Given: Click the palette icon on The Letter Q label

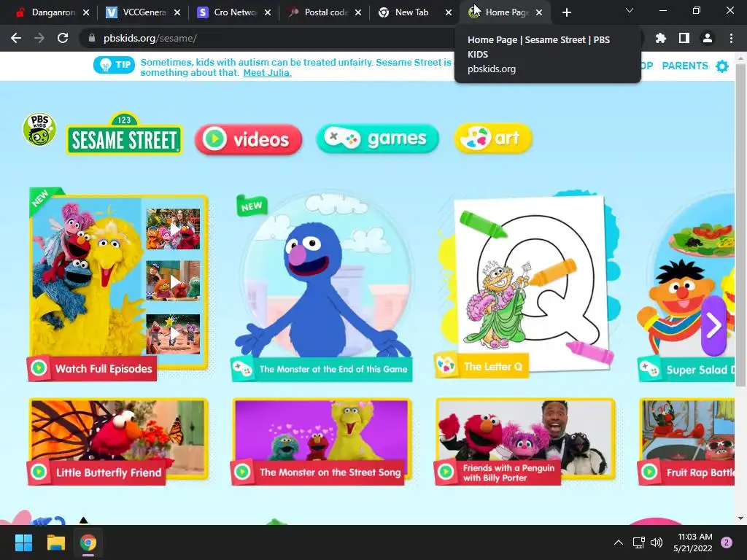Looking at the screenshot, I should [x=446, y=366].
